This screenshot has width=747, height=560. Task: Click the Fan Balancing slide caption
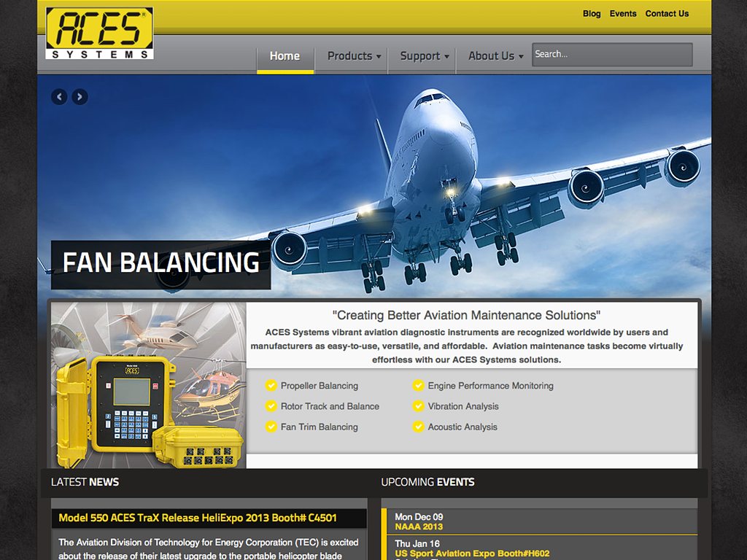pos(161,264)
